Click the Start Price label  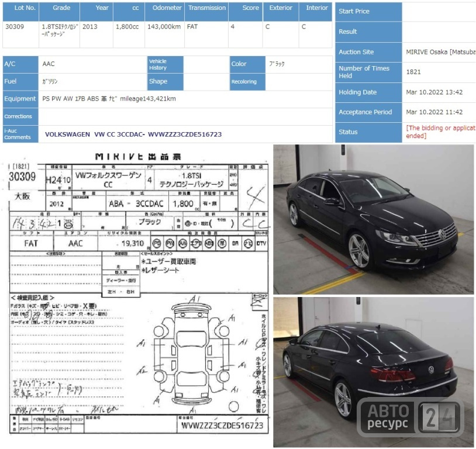pyautogui.click(x=368, y=12)
